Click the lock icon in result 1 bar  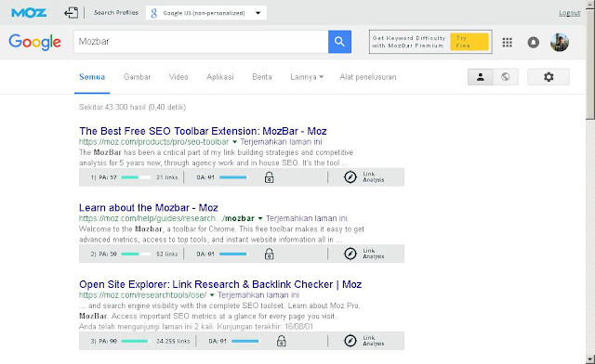(269, 177)
